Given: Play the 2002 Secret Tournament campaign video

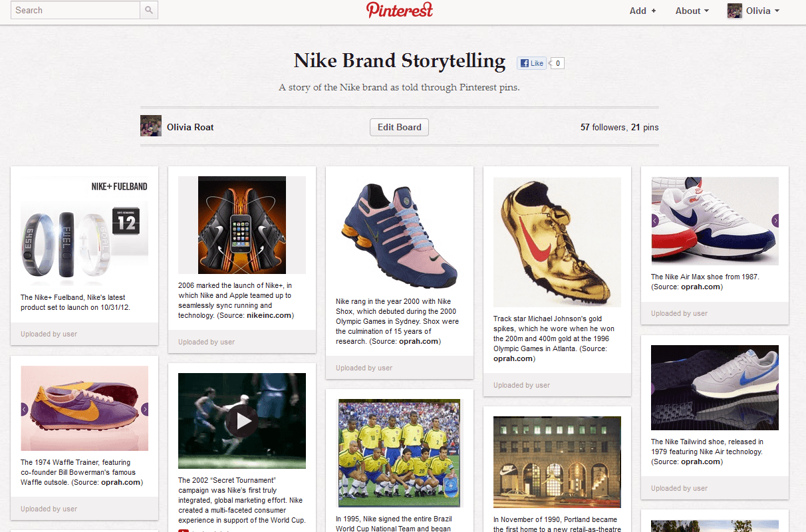Looking at the screenshot, I should (x=241, y=420).
